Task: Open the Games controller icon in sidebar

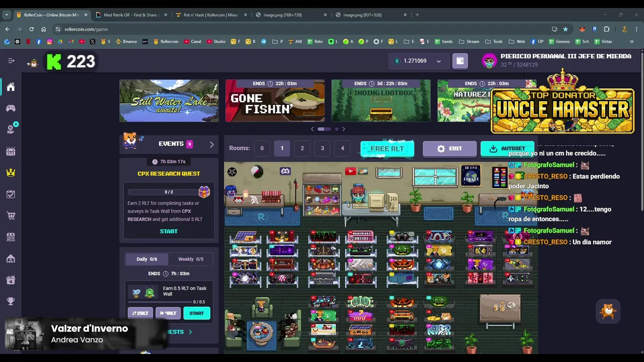Action: [11, 108]
